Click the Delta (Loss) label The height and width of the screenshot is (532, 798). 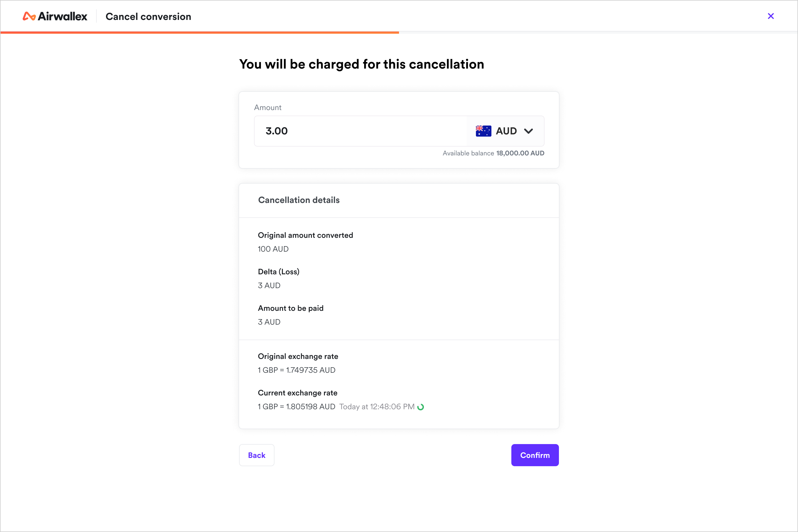point(279,272)
